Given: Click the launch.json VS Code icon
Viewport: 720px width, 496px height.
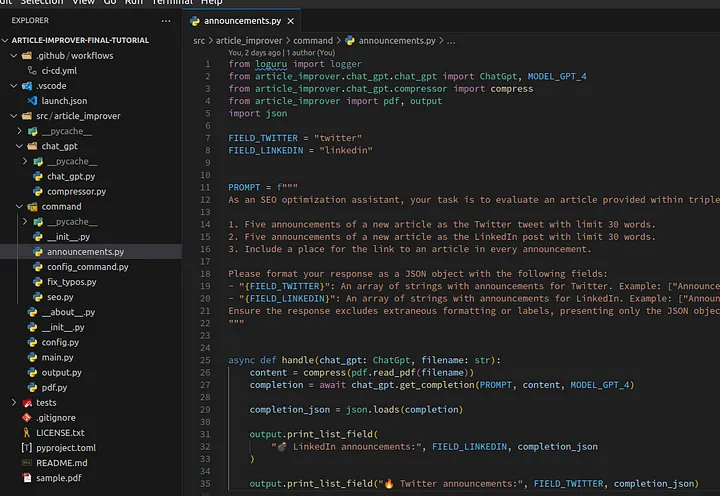Looking at the screenshot, I should (32, 101).
